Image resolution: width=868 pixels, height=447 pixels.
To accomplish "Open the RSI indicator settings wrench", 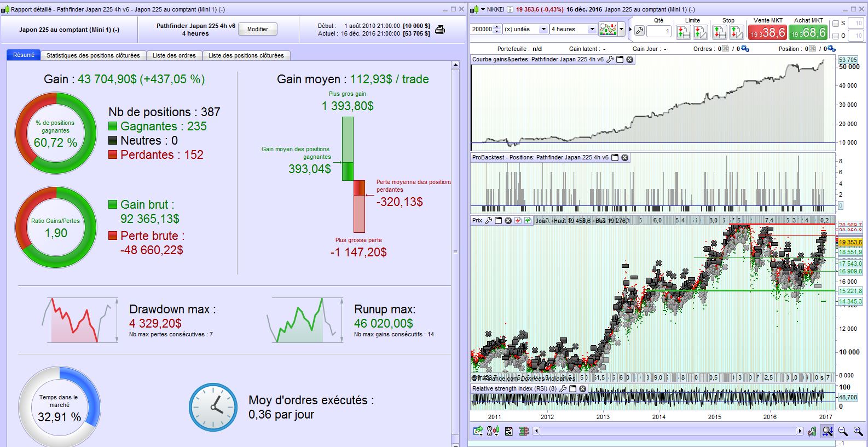I will (563, 389).
